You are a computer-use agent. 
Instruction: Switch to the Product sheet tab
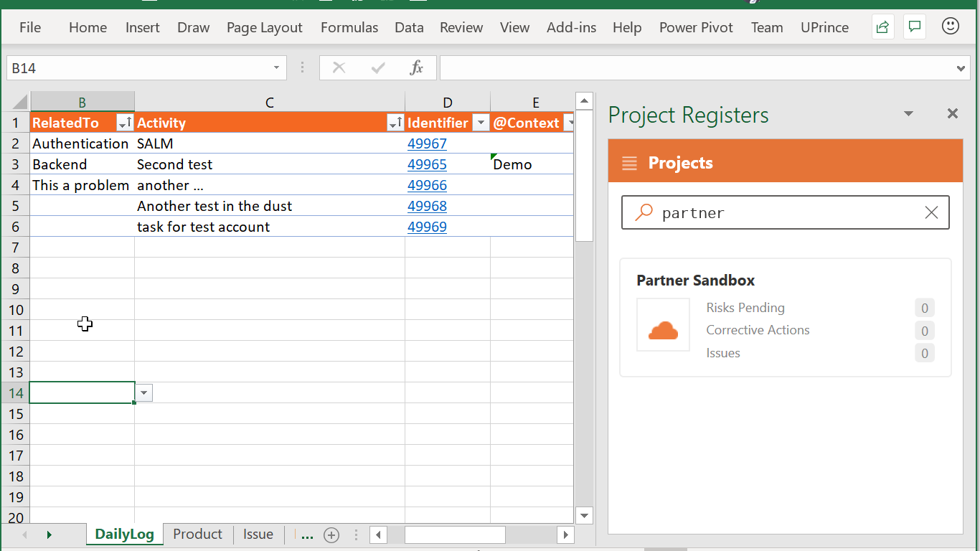click(x=197, y=534)
